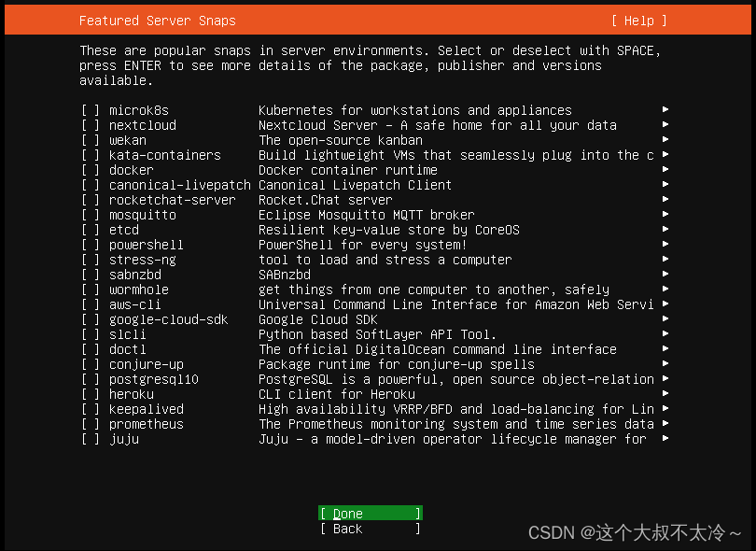Select the conjure-up snap name
Image resolution: width=756 pixels, height=551 pixels.
147,365
